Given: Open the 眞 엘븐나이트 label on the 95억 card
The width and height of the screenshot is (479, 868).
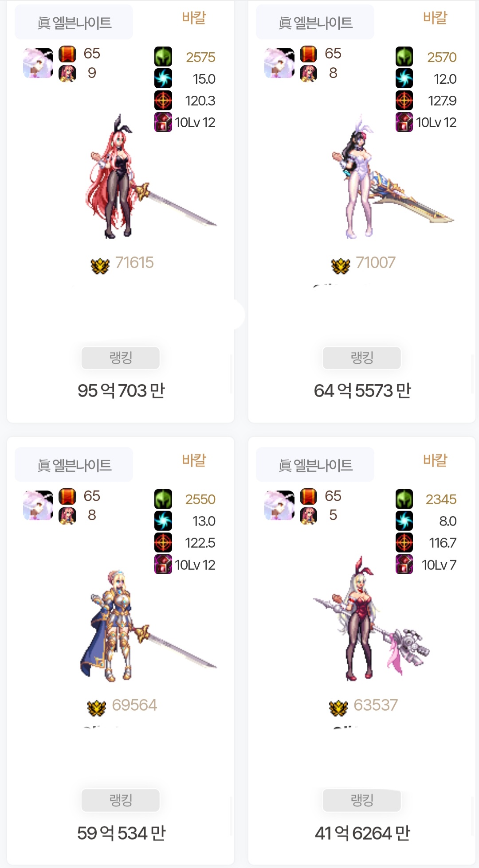Looking at the screenshot, I should [74, 22].
